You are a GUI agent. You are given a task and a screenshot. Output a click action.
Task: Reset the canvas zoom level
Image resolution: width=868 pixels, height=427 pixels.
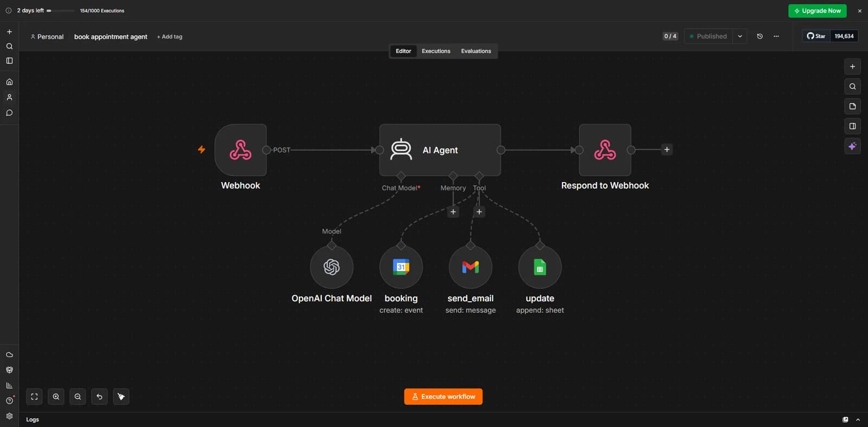pos(99,397)
